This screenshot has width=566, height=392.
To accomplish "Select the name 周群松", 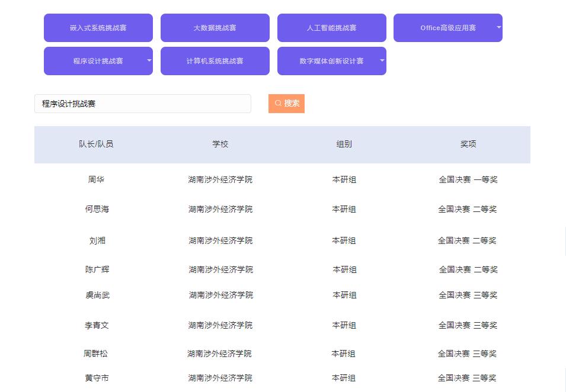I will (95, 354).
